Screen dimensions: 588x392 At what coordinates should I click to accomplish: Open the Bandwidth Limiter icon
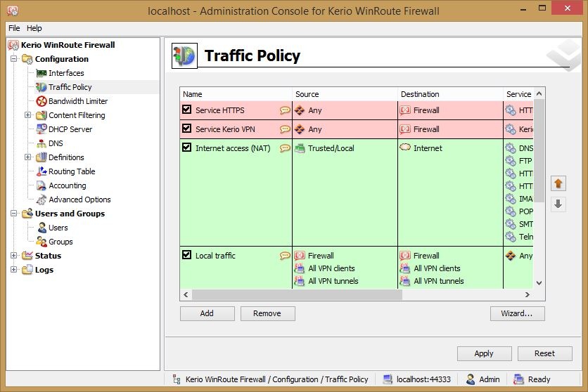click(x=41, y=101)
